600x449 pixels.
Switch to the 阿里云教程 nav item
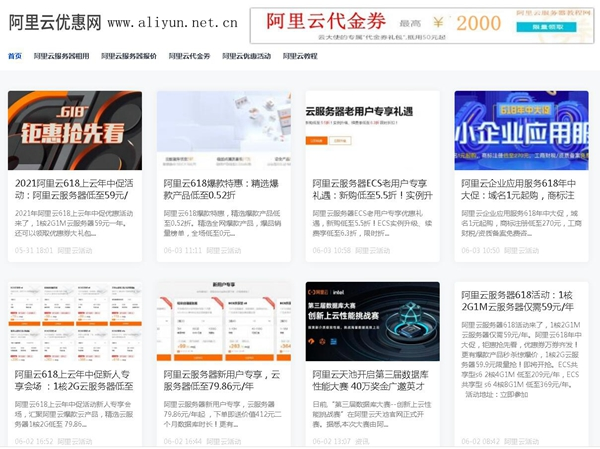pyautogui.click(x=300, y=56)
